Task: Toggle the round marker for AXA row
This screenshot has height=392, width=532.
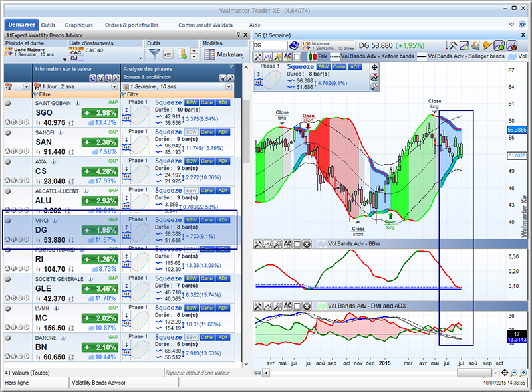Action: [x=7, y=161]
